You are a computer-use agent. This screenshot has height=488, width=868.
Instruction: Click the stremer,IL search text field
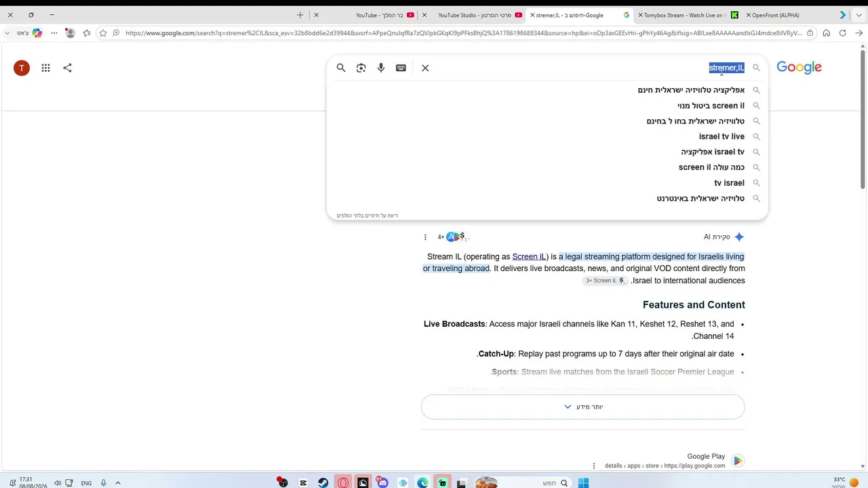pos(726,68)
